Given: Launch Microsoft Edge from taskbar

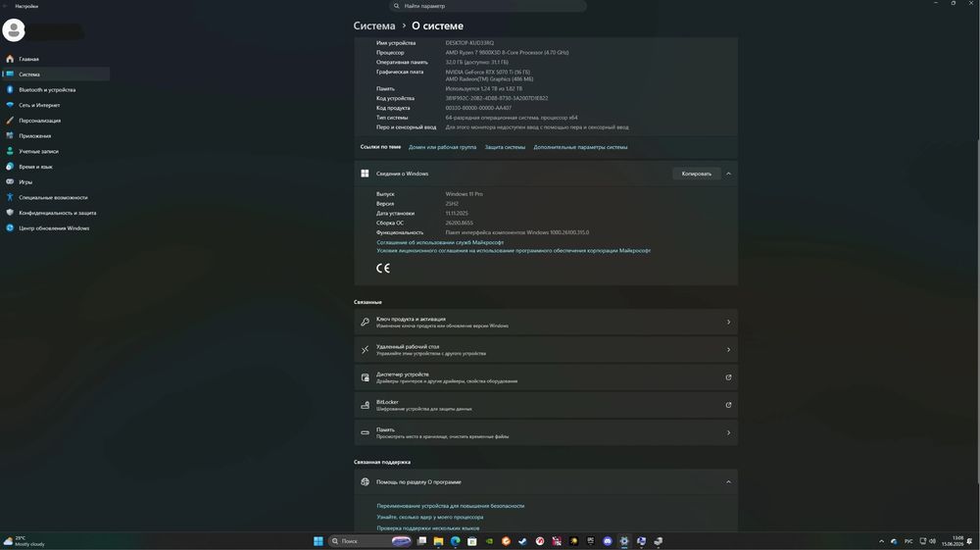Looking at the screenshot, I should 456,541.
